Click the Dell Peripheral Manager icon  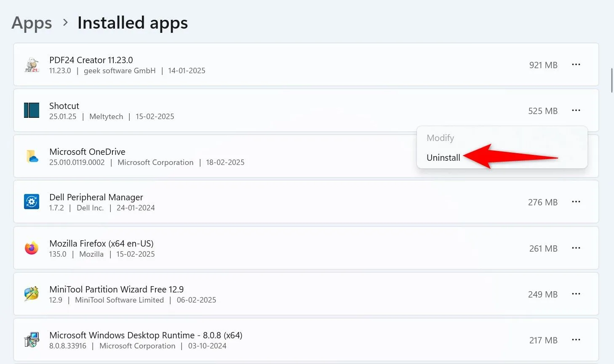click(x=32, y=202)
